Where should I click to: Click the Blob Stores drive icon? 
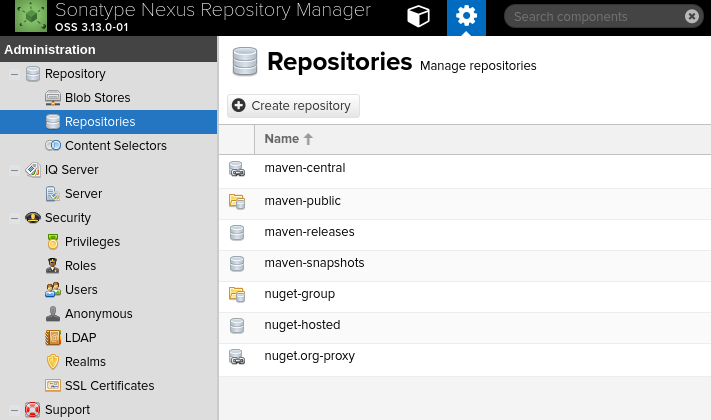(x=53, y=98)
